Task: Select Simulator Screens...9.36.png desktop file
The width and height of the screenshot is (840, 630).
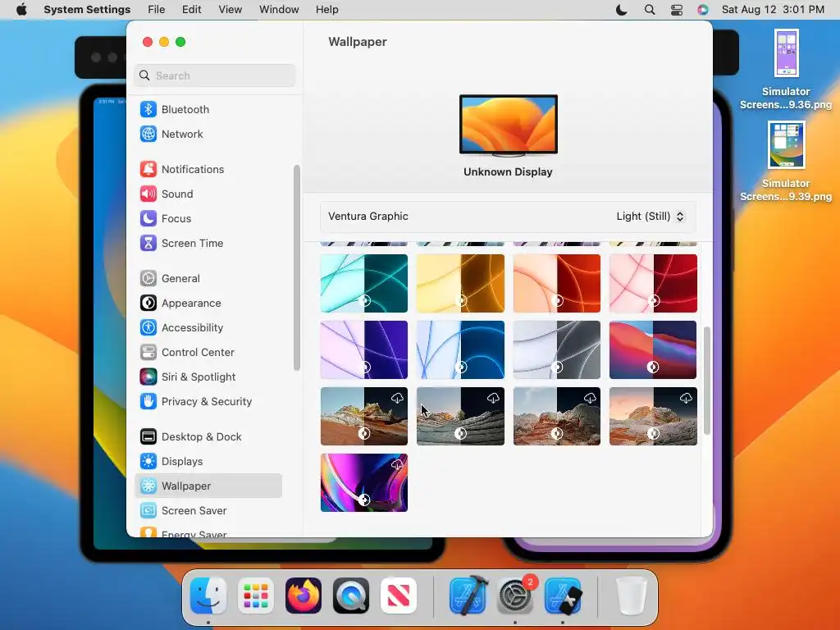Action: [786, 70]
